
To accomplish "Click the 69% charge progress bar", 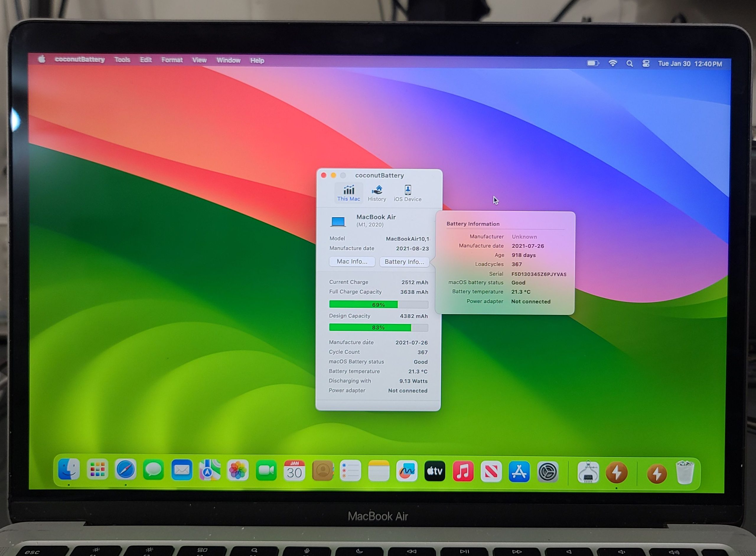I will pos(379,305).
